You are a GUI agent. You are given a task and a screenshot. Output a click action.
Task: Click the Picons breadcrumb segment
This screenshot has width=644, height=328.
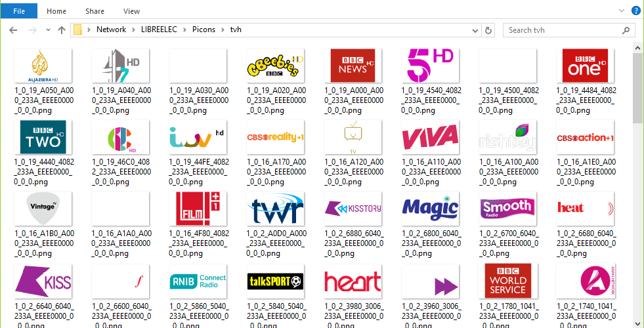[x=204, y=30]
